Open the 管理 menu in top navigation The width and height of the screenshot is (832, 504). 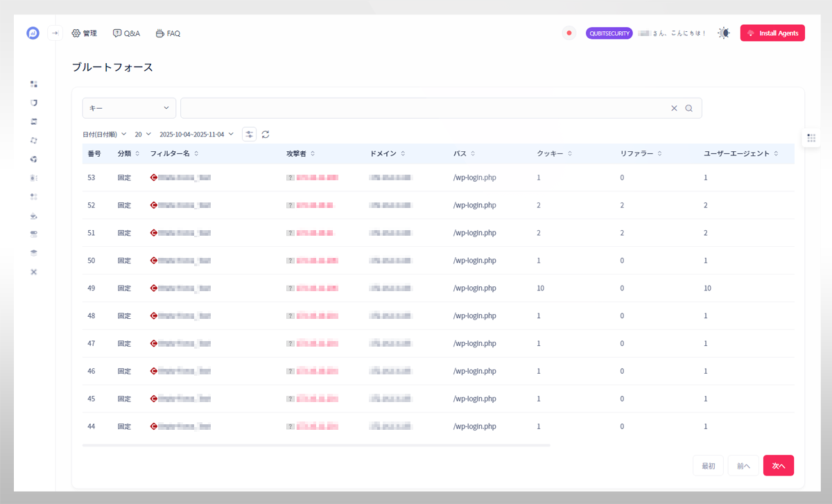click(x=84, y=33)
